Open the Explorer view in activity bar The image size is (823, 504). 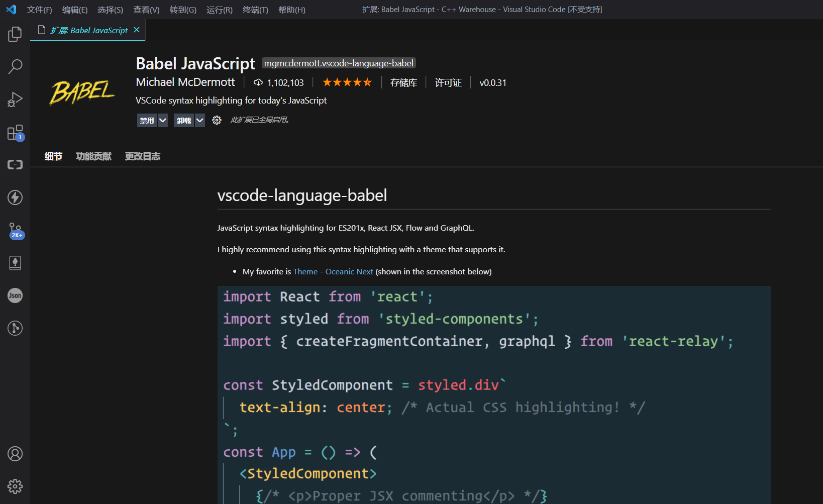[x=15, y=34]
